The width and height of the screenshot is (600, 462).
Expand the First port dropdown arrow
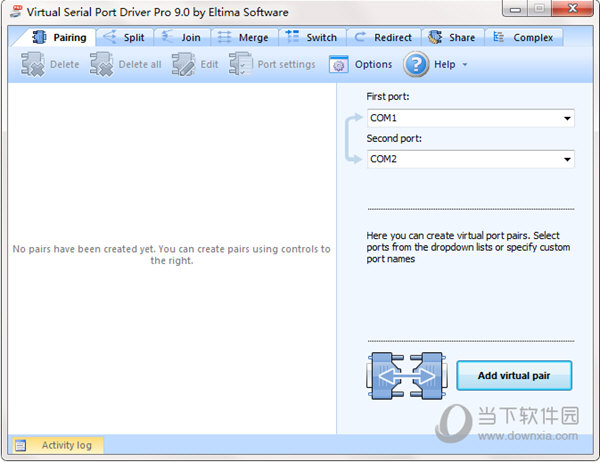pos(567,118)
